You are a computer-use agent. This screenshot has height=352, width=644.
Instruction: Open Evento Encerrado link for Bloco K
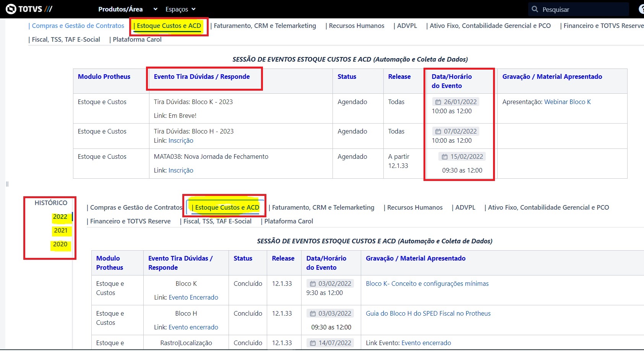pos(193,297)
